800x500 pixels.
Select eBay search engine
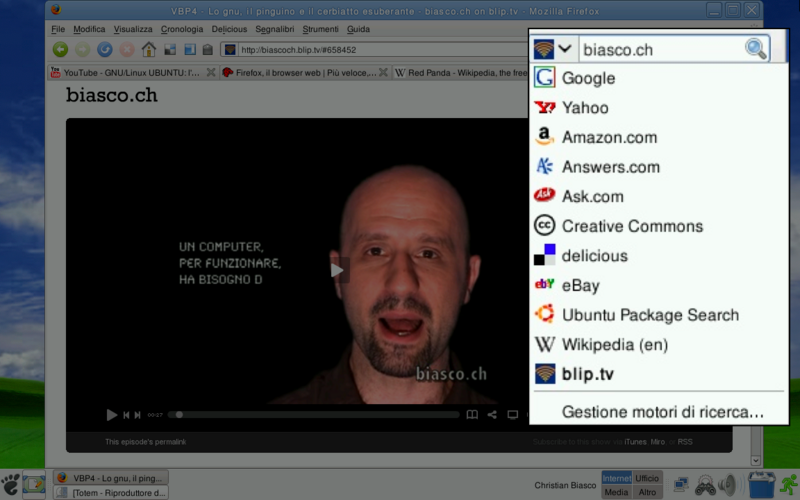(x=658, y=285)
